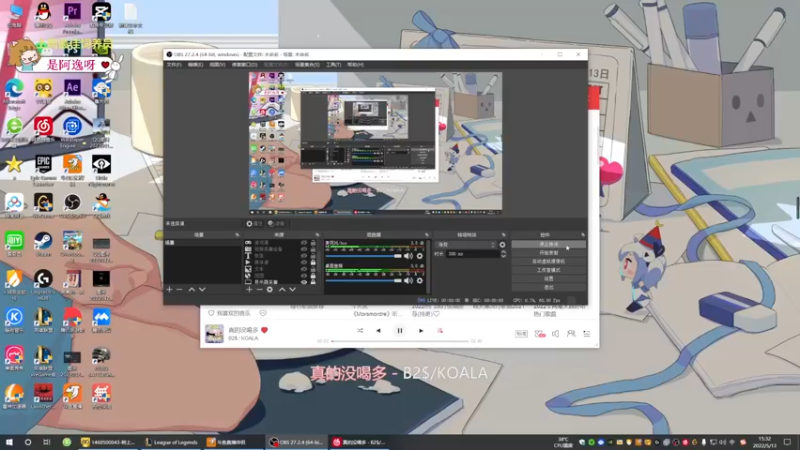Toggle the lock on the media source row

pyautogui.click(x=313, y=262)
